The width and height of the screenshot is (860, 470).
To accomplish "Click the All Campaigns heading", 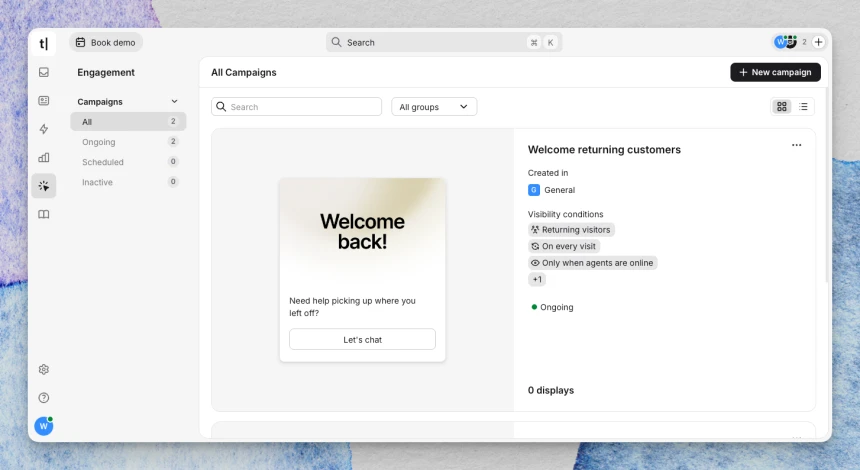I will [244, 72].
